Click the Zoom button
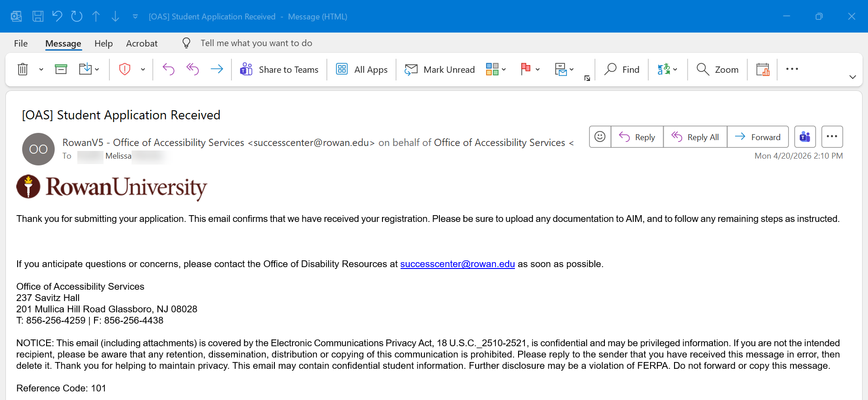868x400 pixels. [718, 69]
